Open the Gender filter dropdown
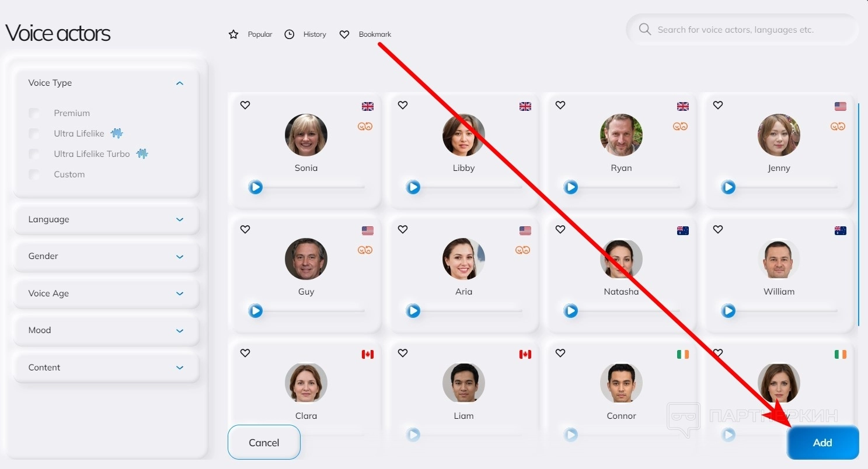868x469 pixels. click(106, 256)
